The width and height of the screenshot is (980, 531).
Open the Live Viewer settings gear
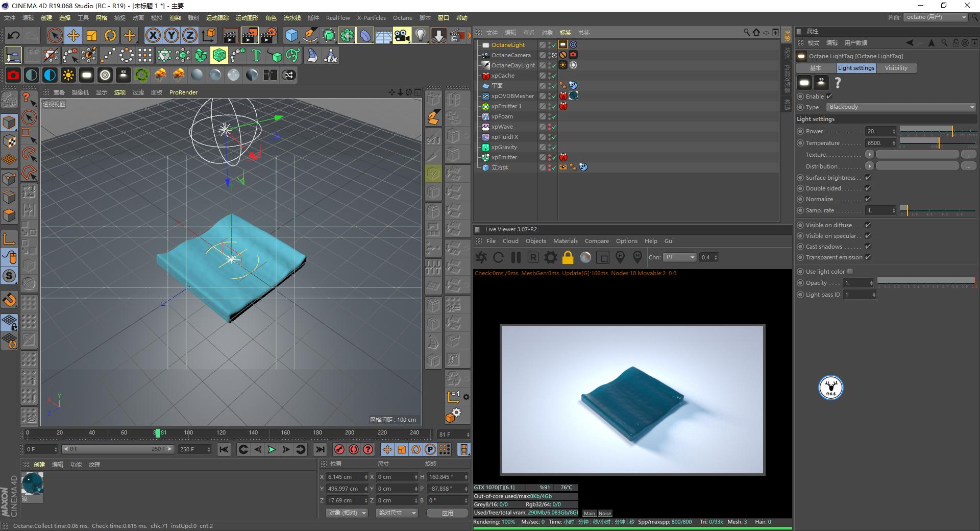[550, 257]
